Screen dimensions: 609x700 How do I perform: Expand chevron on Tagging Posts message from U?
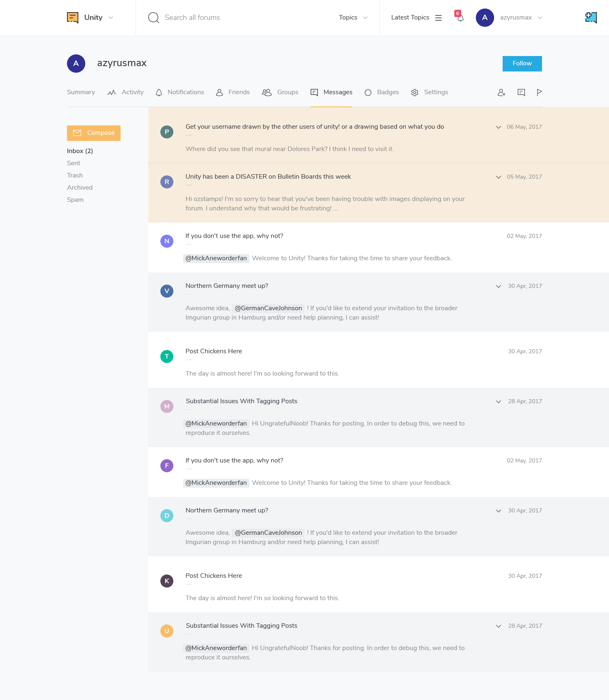(499, 626)
